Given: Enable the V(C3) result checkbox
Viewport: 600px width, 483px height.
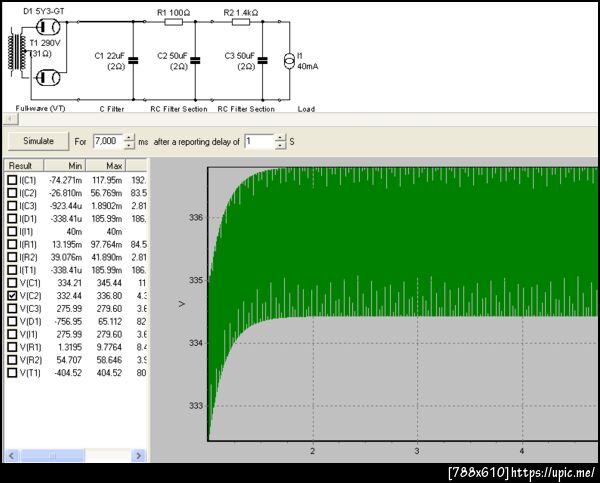Looking at the screenshot, I should click(13, 308).
